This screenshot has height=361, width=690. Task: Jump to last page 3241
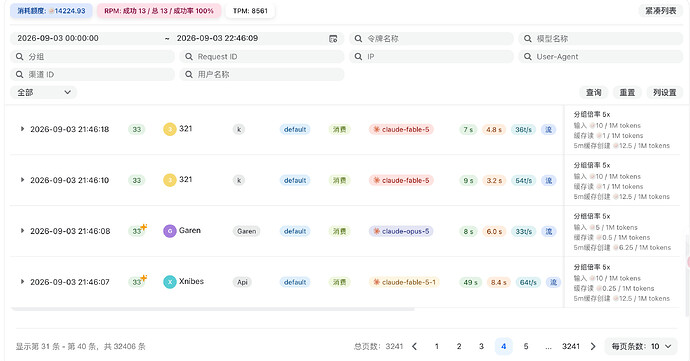click(571, 346)
